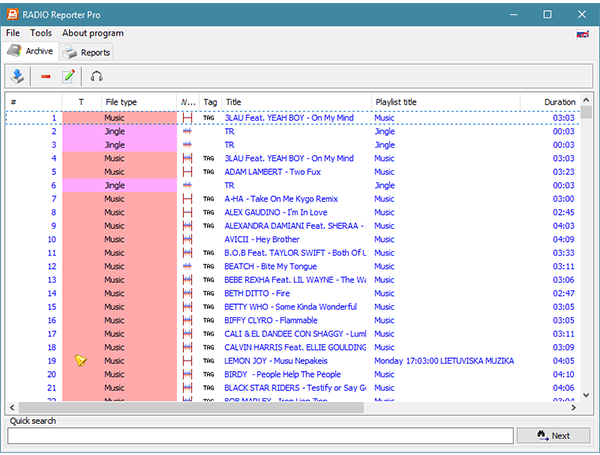The width and height of the screenshot is (600, 455).
Task: Open the File menu
Action: pyautogui.click(x=13, y=33)
